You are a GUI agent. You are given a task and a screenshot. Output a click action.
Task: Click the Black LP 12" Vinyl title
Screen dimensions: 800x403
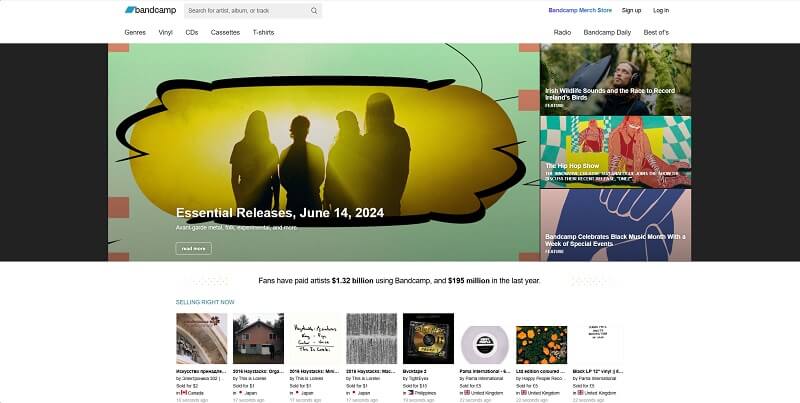coord(597,371)
